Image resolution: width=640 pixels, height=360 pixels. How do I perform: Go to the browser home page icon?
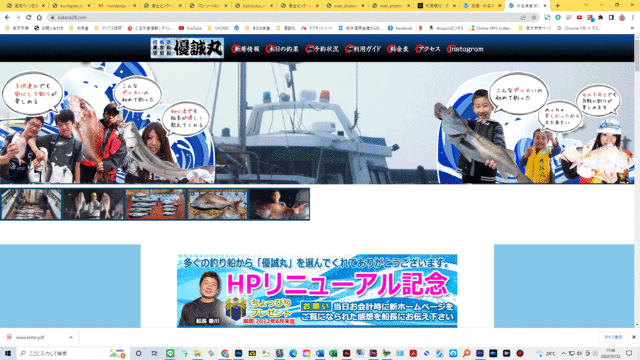[39, 18]
